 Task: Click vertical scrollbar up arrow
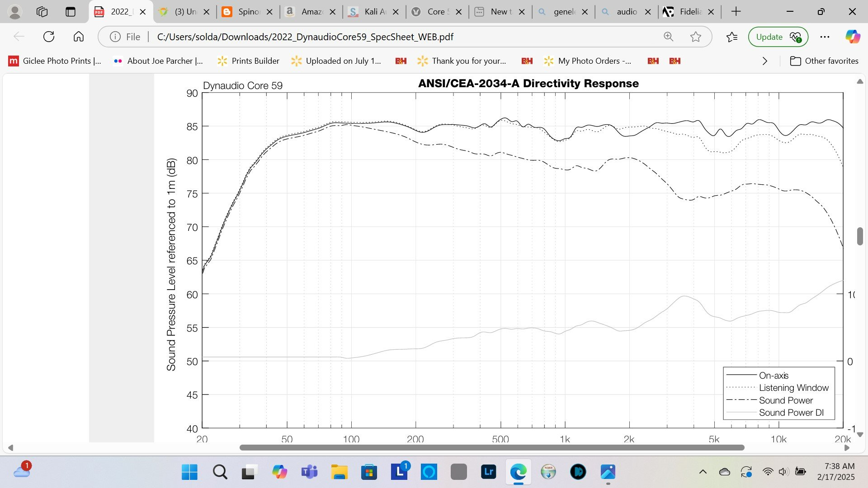click(x=860, y=81)
